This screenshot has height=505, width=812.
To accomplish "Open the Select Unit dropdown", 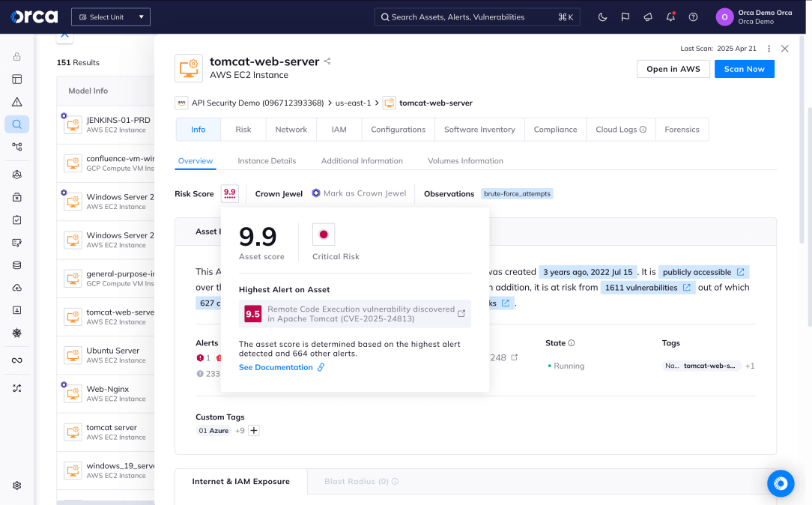I will coord(111,17).
